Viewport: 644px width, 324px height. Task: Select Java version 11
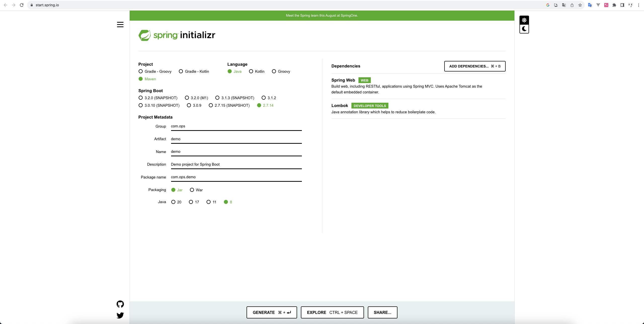[x=211, y=202]
